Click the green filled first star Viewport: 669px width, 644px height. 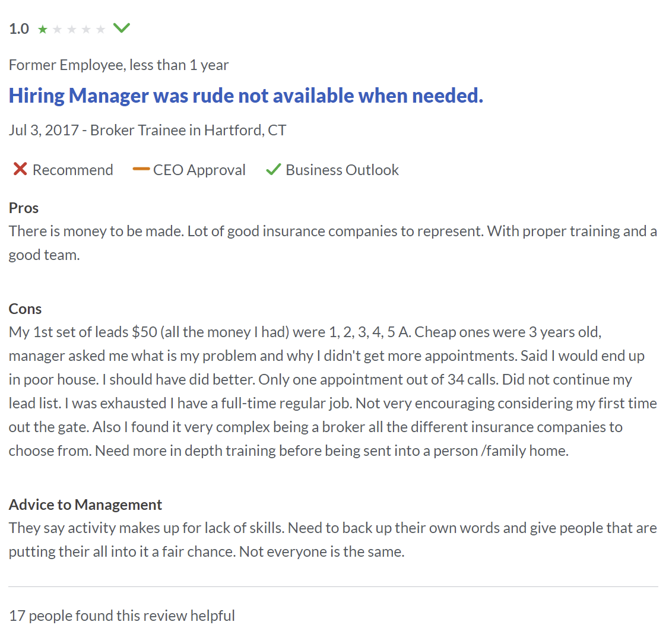[x=43, y=29]
